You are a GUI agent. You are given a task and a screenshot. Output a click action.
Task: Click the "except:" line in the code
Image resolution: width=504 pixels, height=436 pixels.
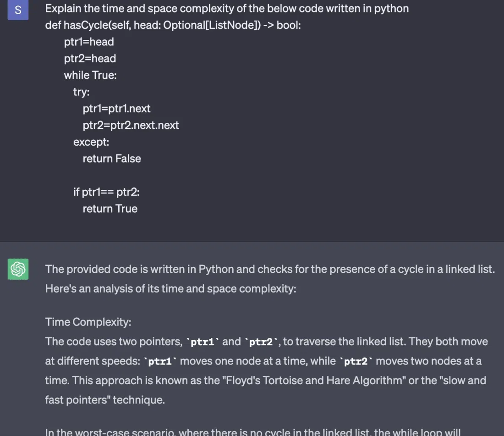pyautogui.click(x=91, y=142)
